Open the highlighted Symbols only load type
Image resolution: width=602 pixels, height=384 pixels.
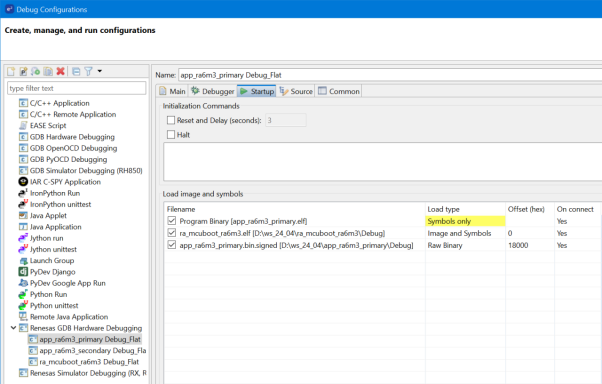[465, 221]
